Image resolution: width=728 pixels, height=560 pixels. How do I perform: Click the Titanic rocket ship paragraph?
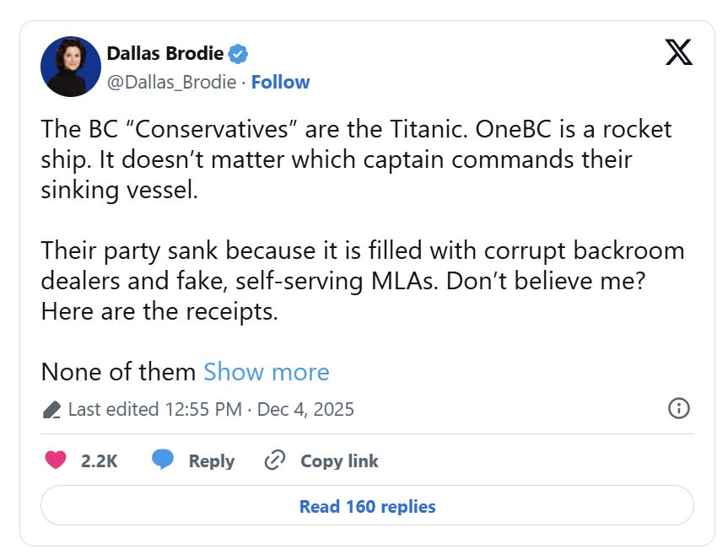click(x=356, y=159)
